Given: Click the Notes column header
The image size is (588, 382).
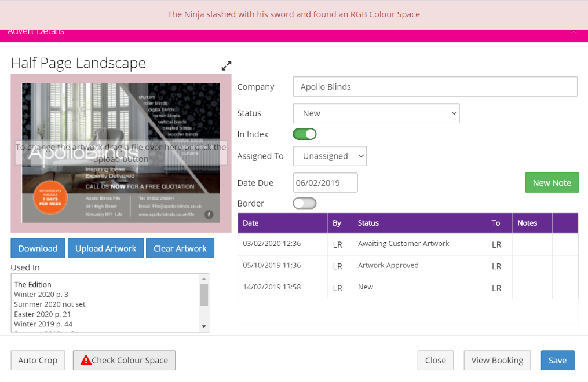Looking at the screenshot, I should click(532, 223).
